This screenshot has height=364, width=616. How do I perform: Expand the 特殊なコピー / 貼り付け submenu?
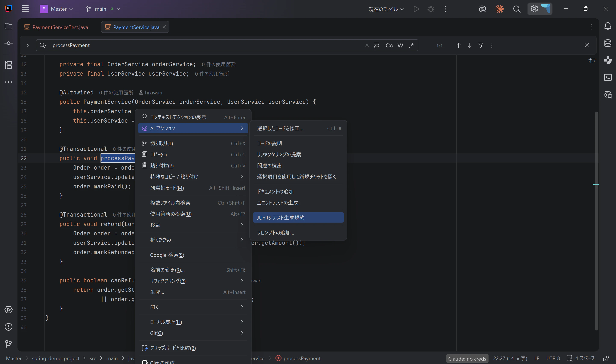coord(193,177)
